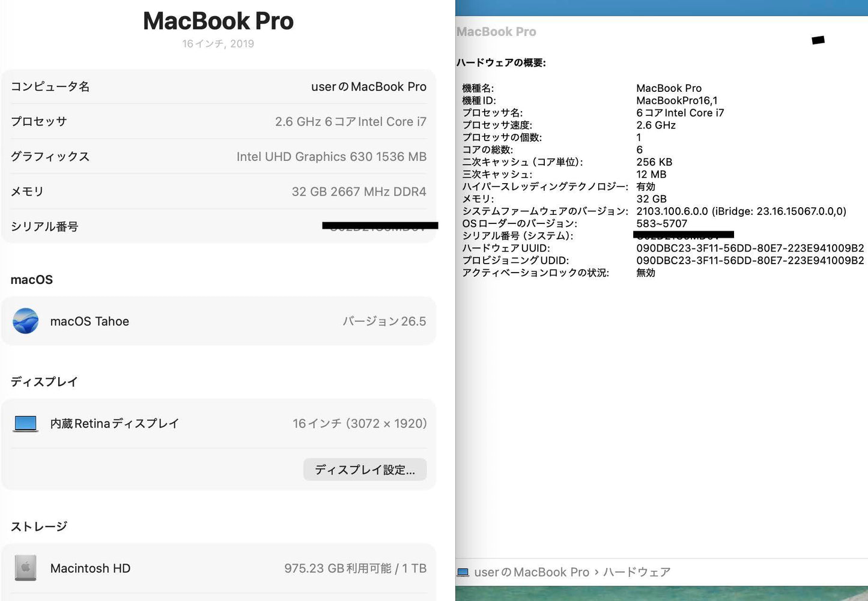Click '975.23 GB利用可能 / 1 TB' text
The image size is (868, 601).
tap(356, 568)
